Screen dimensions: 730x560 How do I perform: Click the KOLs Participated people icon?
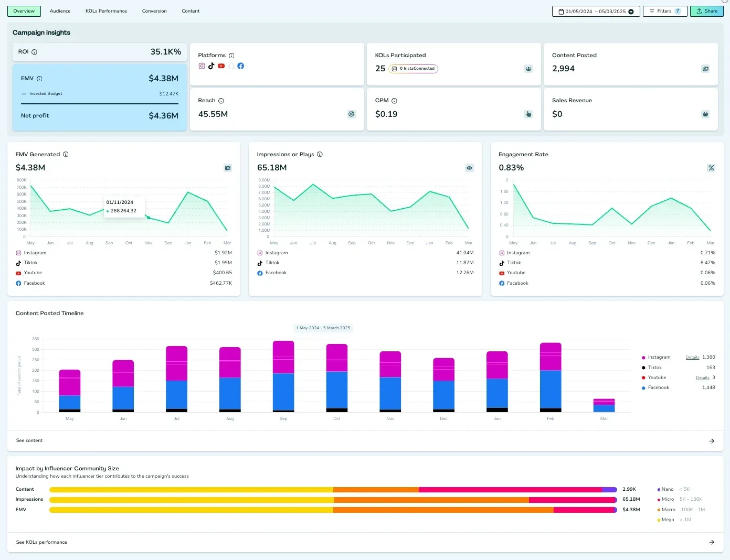point(528,69)
